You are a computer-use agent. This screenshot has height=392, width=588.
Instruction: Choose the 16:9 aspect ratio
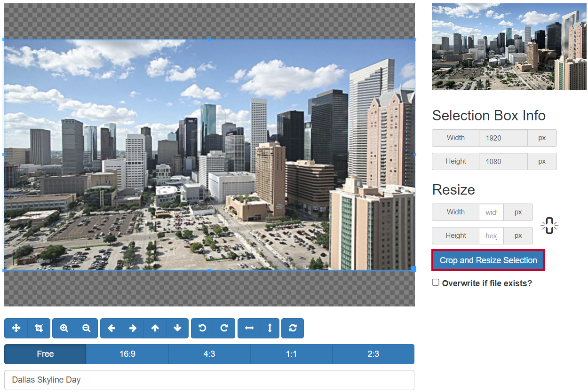pos(127,354)
